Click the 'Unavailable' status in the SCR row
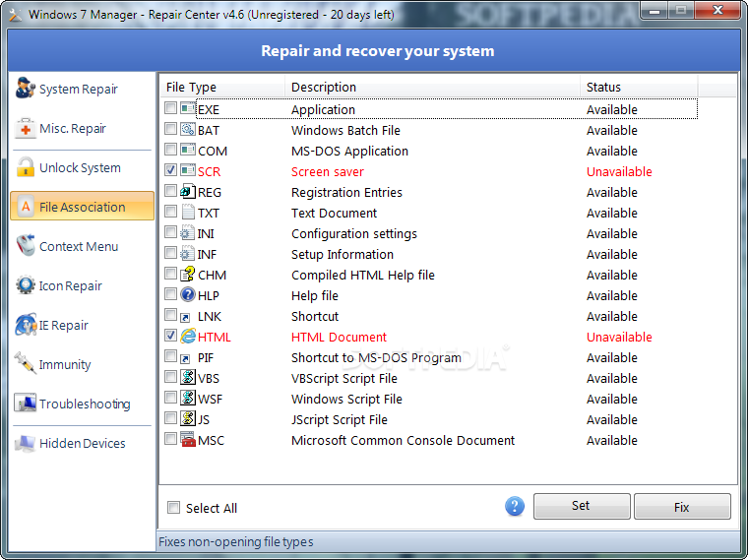The width and height of the screenshot is (748, 560). click(619, 171)
